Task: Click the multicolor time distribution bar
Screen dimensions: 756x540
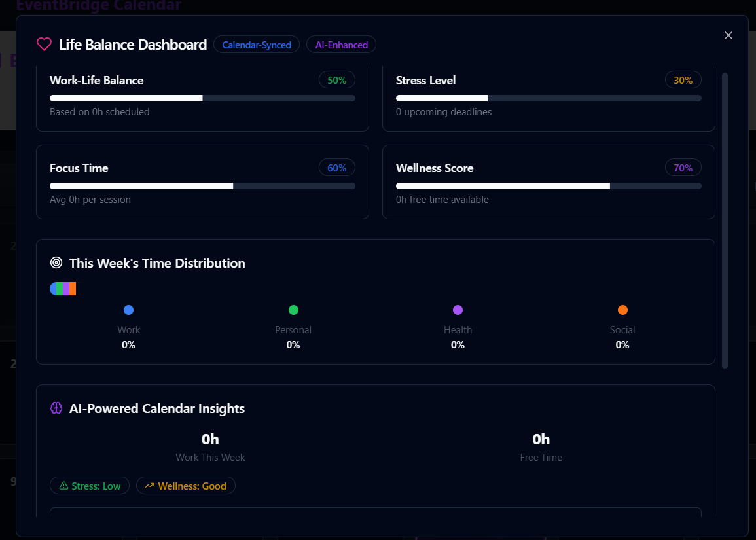Action: point(63,289)
